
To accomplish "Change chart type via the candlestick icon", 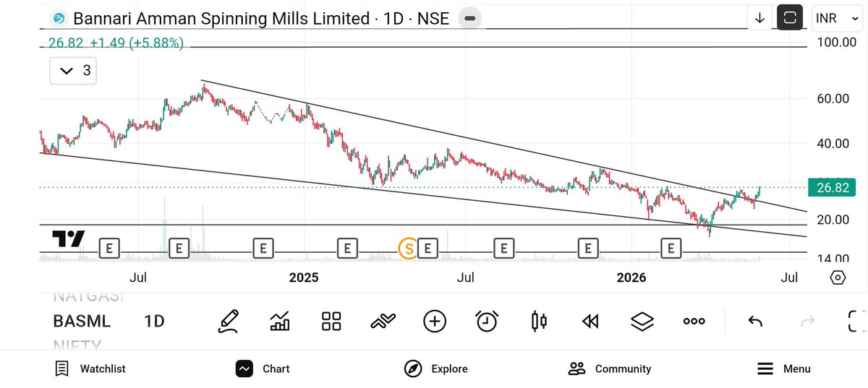I will [538, 321].
